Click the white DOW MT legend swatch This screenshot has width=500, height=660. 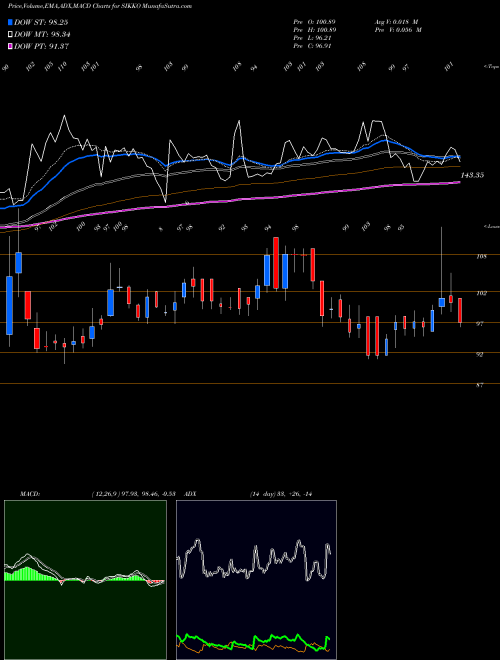[11, 35]
